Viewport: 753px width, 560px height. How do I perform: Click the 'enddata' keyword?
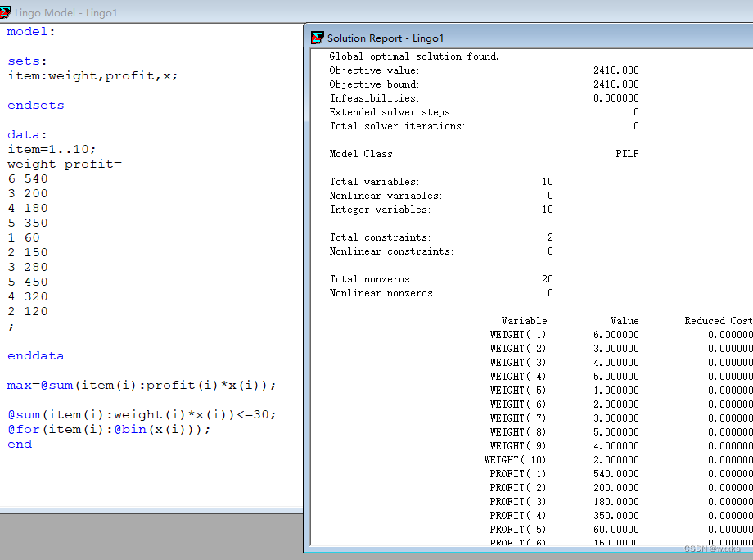tap(36, 356)
